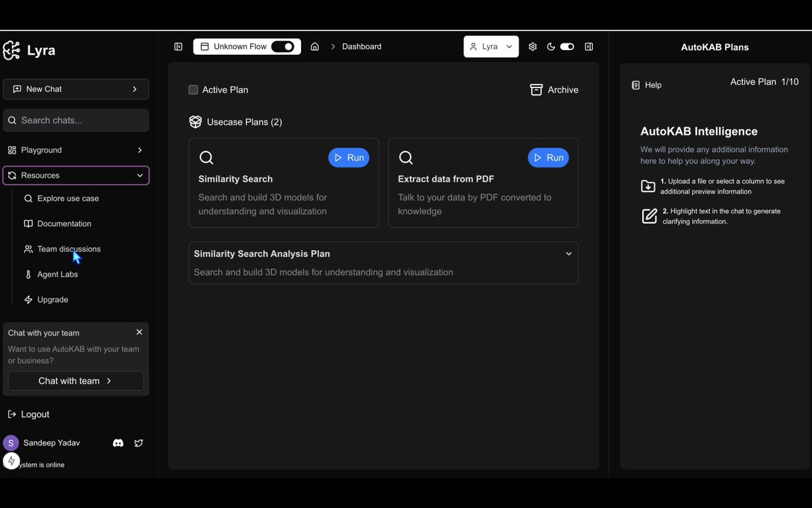The height and width of the screenshot is (508, 812).
Task: Open the Archive button
Action: 554,89
